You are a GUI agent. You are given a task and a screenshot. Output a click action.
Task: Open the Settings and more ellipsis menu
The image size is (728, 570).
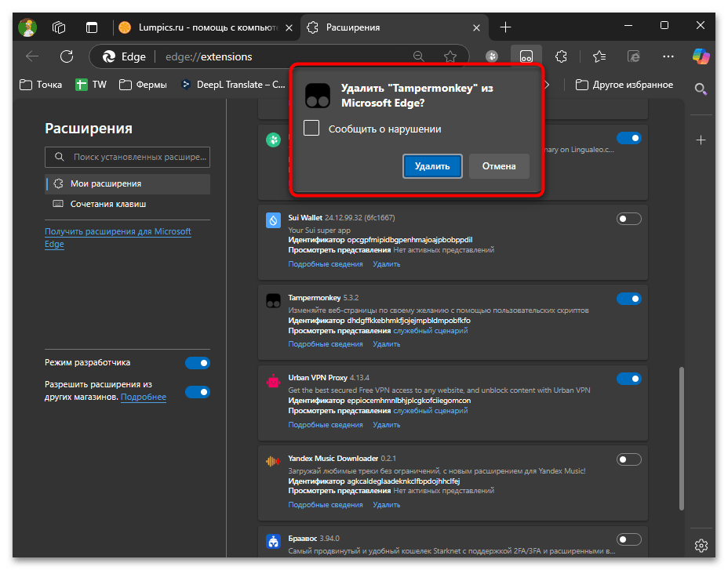[668, 56]
